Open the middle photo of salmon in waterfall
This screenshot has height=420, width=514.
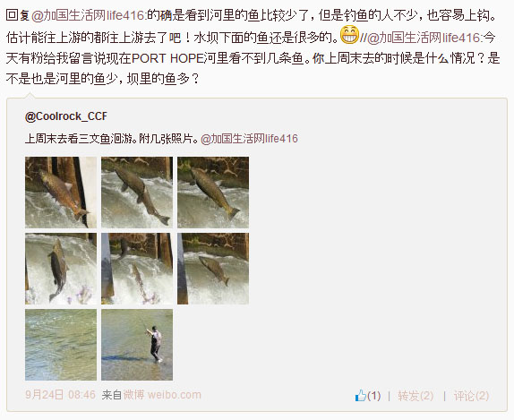point(137,269)
